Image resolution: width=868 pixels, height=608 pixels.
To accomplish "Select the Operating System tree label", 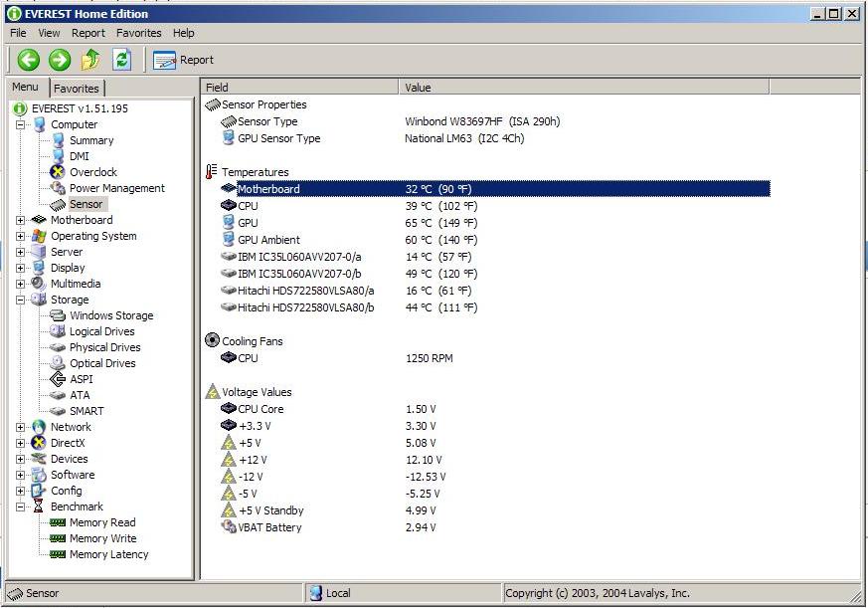I will pyautogui.click(x=93, y=236).
